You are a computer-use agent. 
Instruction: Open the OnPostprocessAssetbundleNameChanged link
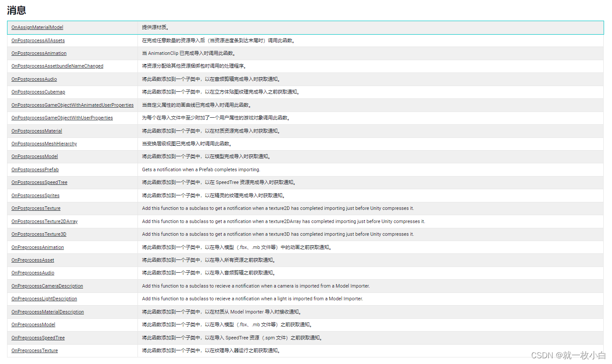coord(57,66)
